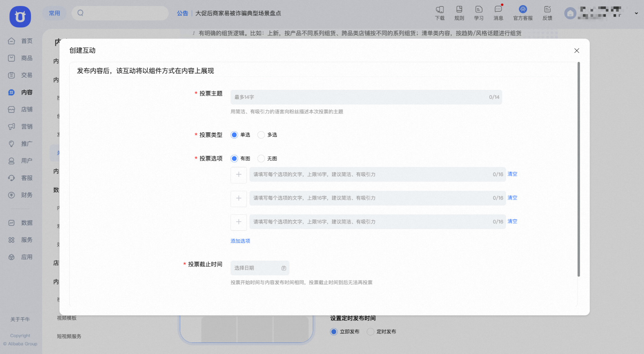Click the 常用 tab button
The height and width of the screenshot is (354, 644).
click(x=54, y=13)
